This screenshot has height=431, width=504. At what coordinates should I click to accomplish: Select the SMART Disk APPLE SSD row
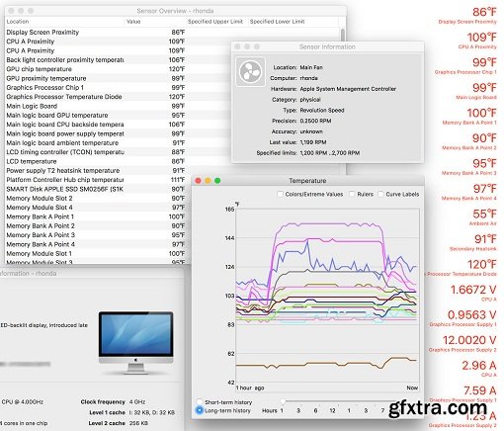pos(99,189)
